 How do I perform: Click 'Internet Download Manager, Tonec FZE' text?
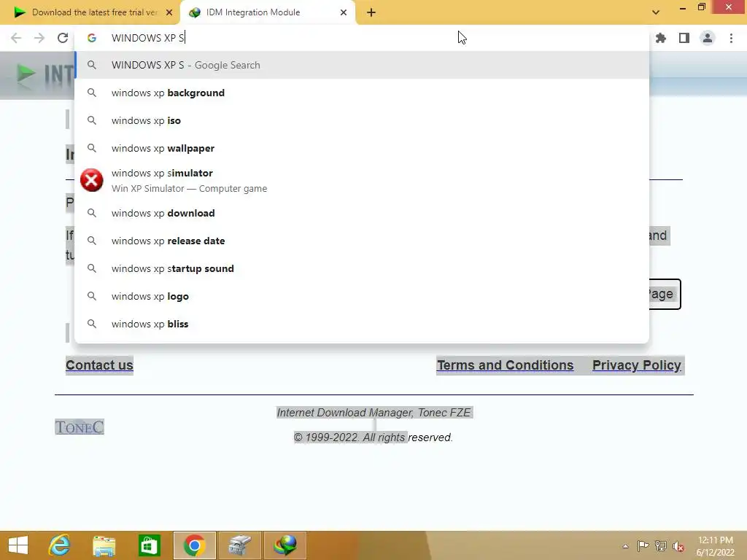[x=374, y=413]
